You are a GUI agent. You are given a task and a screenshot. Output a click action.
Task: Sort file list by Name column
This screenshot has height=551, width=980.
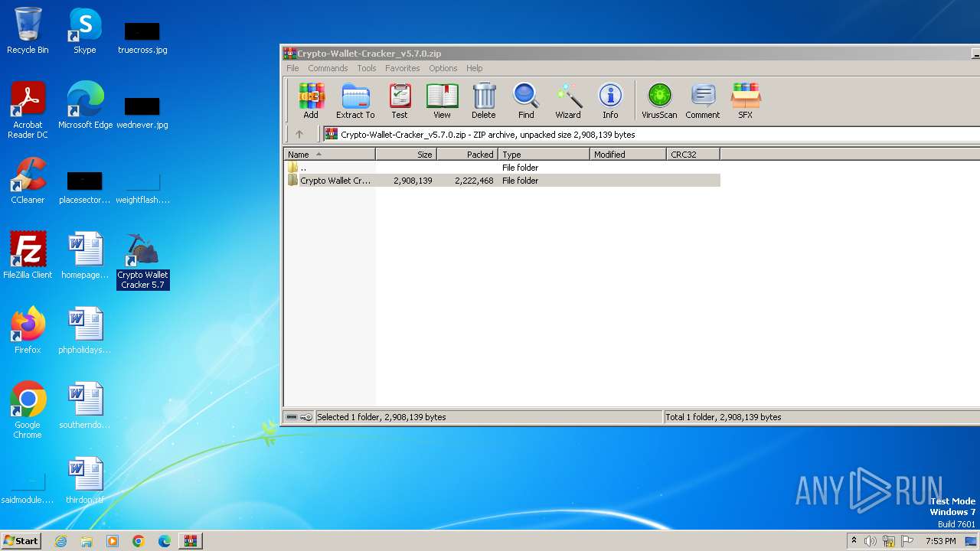click(x=329, y=155)
